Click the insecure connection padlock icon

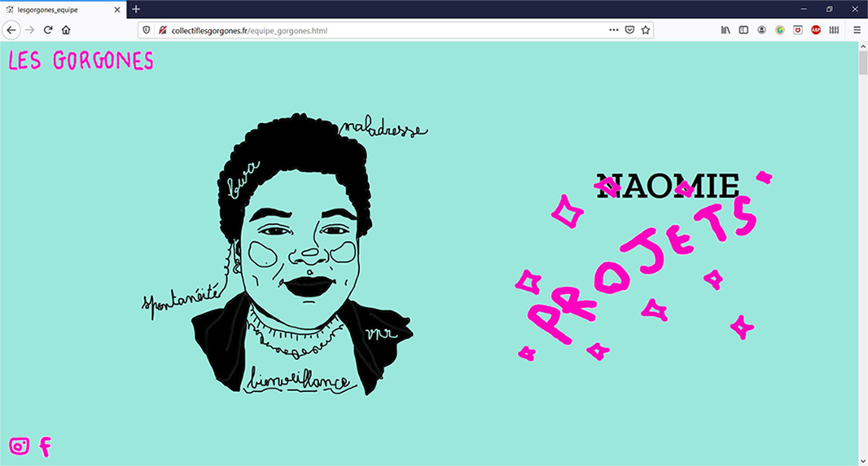point(162,30)
